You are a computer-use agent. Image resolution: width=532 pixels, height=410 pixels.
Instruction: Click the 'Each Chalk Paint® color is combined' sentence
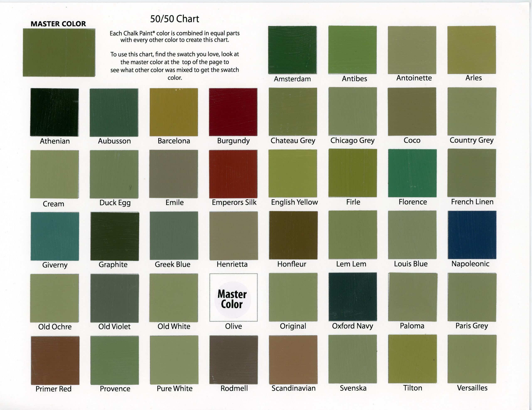pyautogui.click(x=175, y=36)
